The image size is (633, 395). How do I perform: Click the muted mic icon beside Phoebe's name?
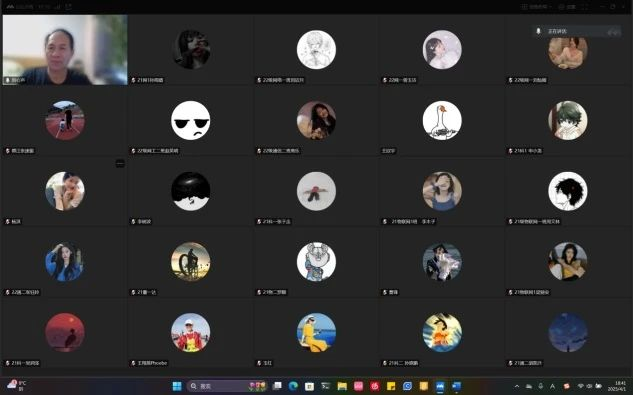(133, 363)
